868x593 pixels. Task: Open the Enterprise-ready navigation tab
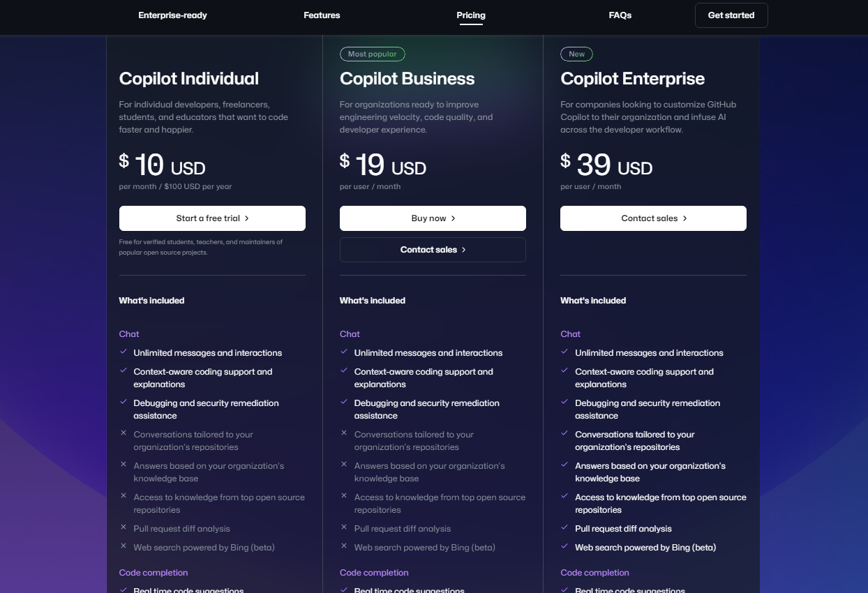(x=172, y=15)
